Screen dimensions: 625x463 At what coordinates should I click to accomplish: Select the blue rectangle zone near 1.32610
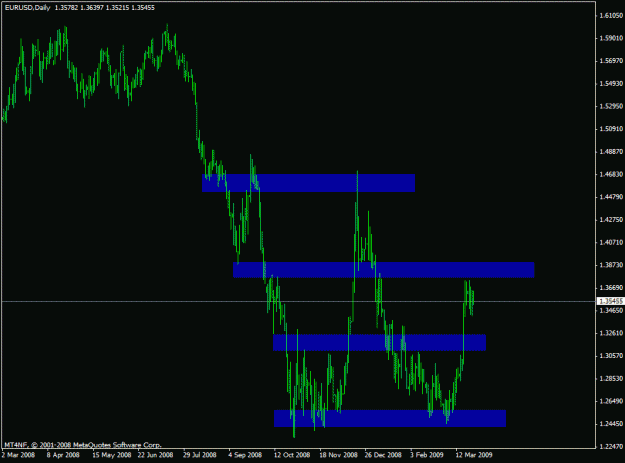pyautogui.click(x=379, y=342)
